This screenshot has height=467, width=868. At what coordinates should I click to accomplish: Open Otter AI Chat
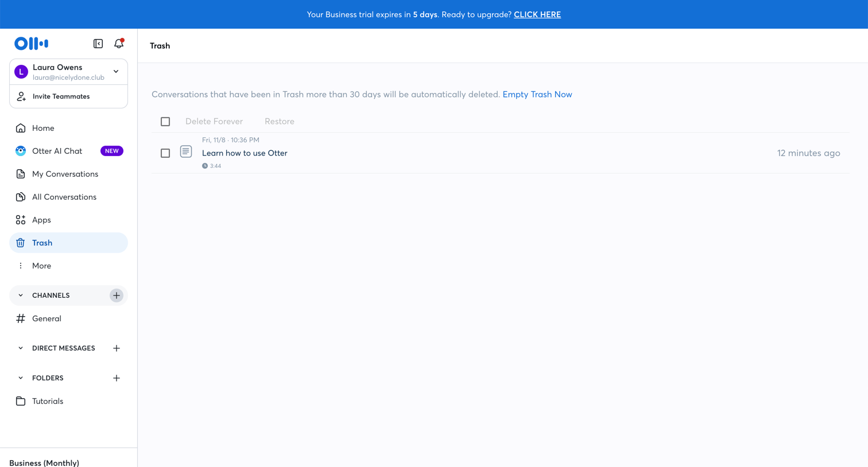(x=68, y=151)
